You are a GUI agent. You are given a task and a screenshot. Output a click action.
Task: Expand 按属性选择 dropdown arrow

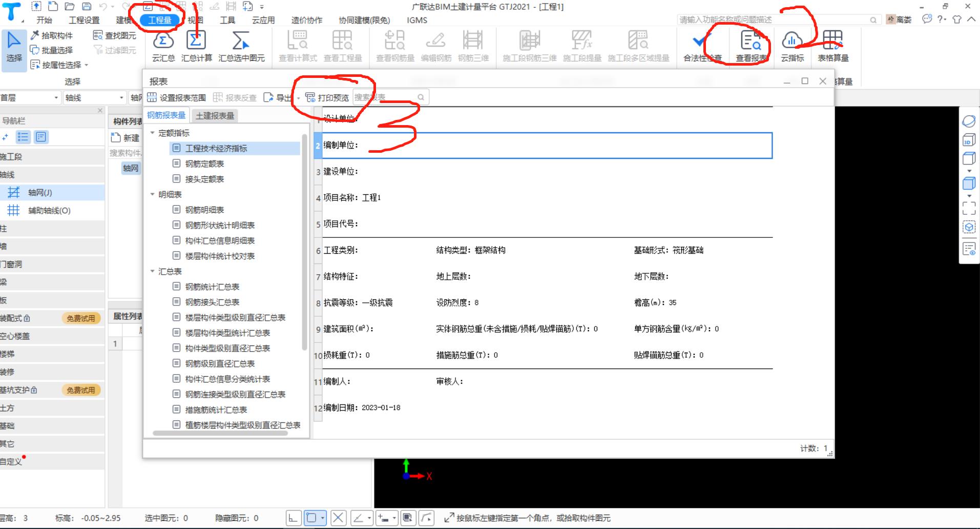tap(86, 65)
